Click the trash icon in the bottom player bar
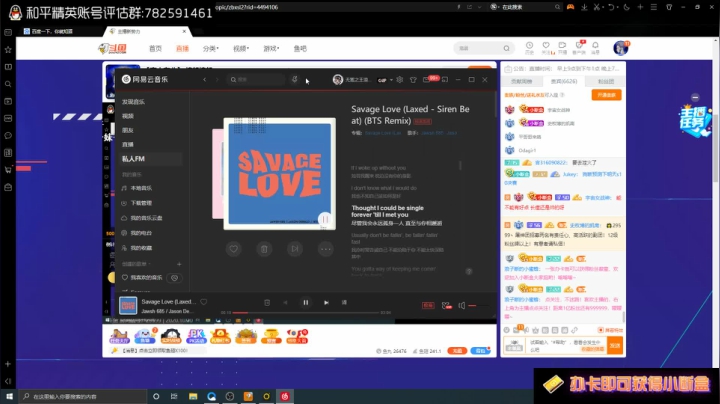Viewport: 720px width, 404px height. pyautogui.click(x=267, y=303)
